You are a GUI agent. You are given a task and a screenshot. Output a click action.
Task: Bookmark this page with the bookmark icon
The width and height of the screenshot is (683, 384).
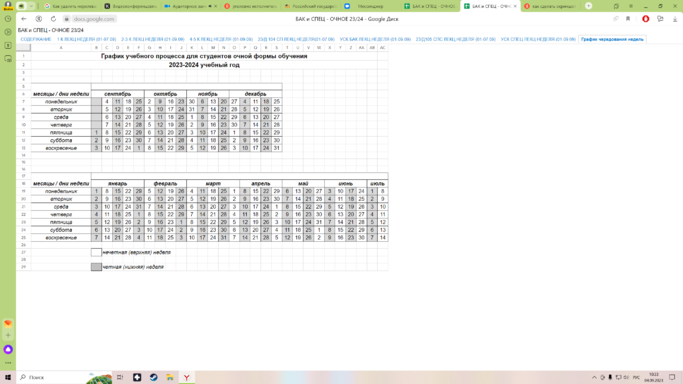click(x=628, y=19)
